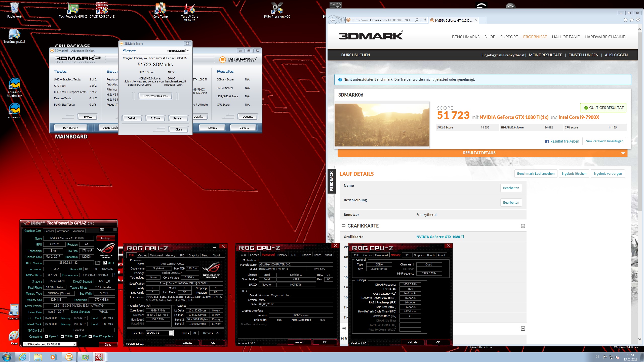
Task: Open address bar search dropdown arrow
Action: pyautogui.click(x=421, y=20)
